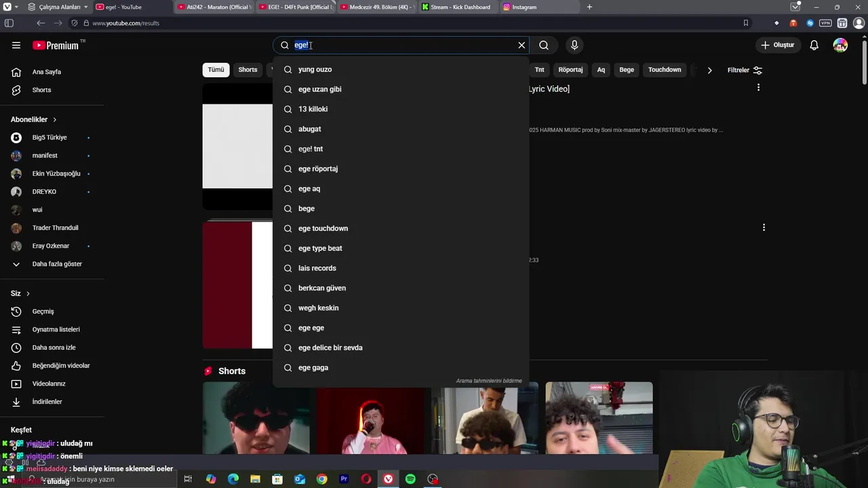
Task: Open the YouTube hamburger guide menu
Action: tap(16, 45)
